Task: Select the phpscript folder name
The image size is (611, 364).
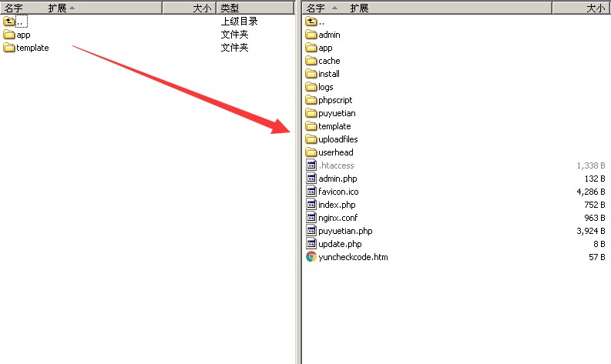Action: pos(335,101)
